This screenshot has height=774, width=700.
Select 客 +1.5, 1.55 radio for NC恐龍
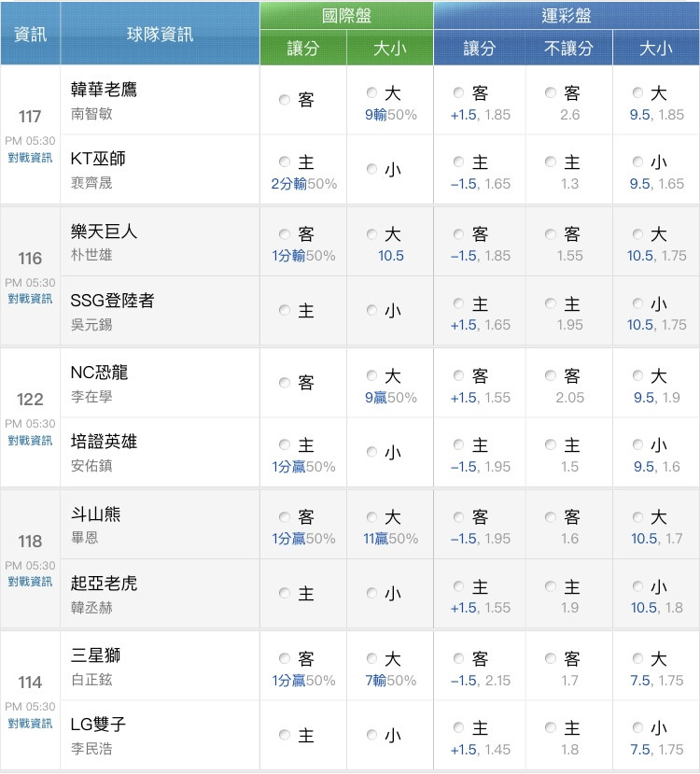(x=459, y=375)
